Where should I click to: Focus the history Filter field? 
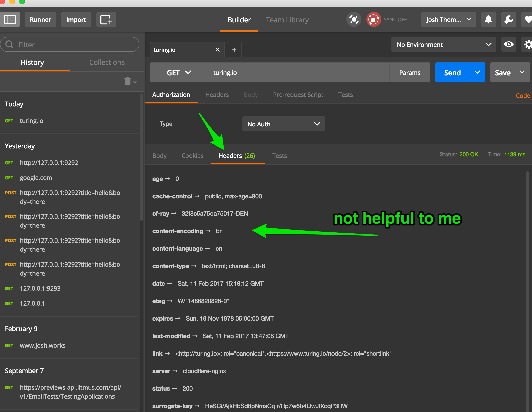70,45
